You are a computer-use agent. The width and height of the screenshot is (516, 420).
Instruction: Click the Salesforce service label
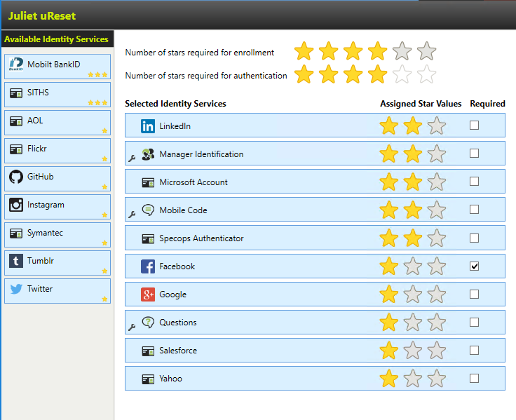click(x=178, y=351)
